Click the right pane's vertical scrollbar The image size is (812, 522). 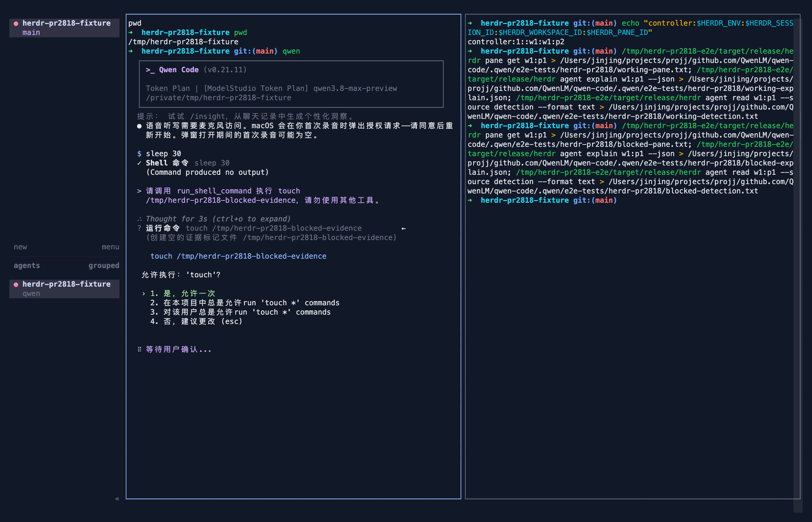[x=798, y=265]
